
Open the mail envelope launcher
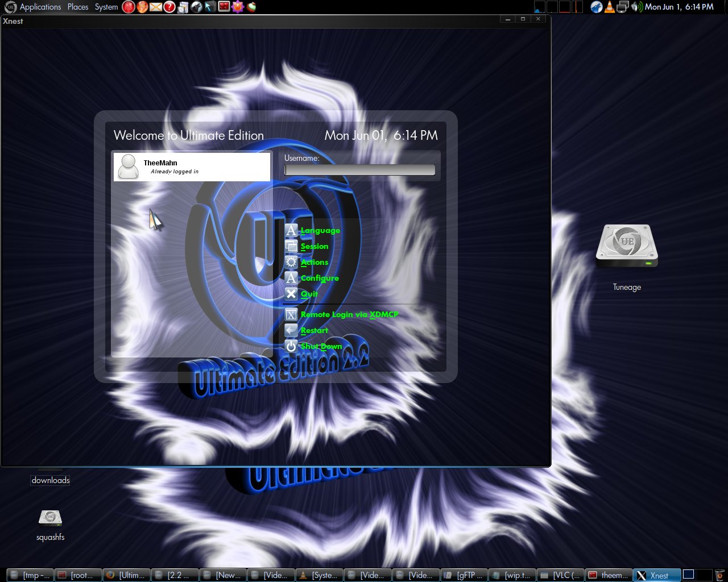pos(156,7)
